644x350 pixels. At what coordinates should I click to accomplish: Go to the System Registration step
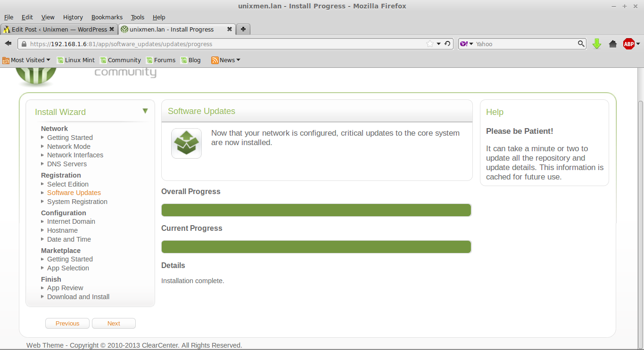point(77,202)
